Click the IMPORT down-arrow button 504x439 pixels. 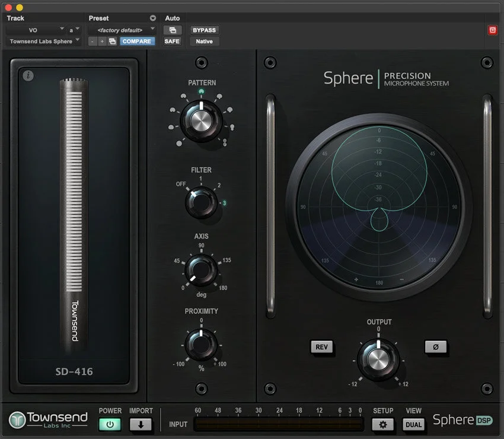pyautogui.click(x=141, y=425)
